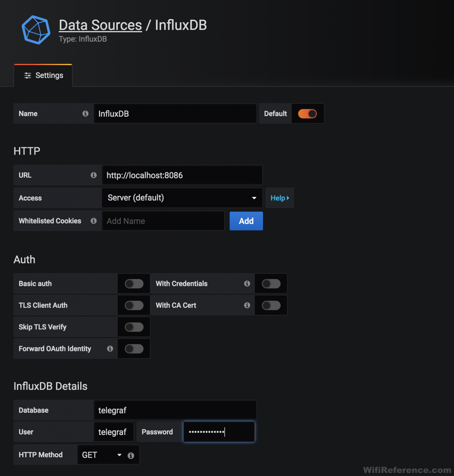Click the User telegraf field

[114, 432]
